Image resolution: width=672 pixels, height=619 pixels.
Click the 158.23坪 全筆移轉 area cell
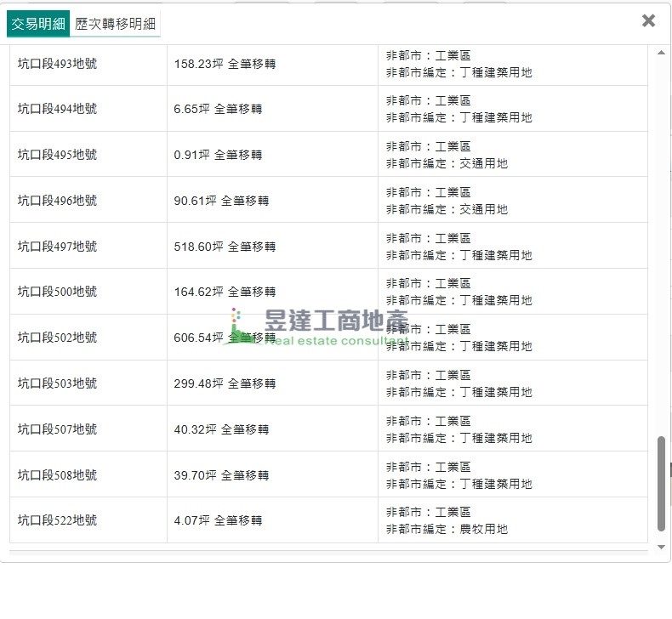[225, 64]
